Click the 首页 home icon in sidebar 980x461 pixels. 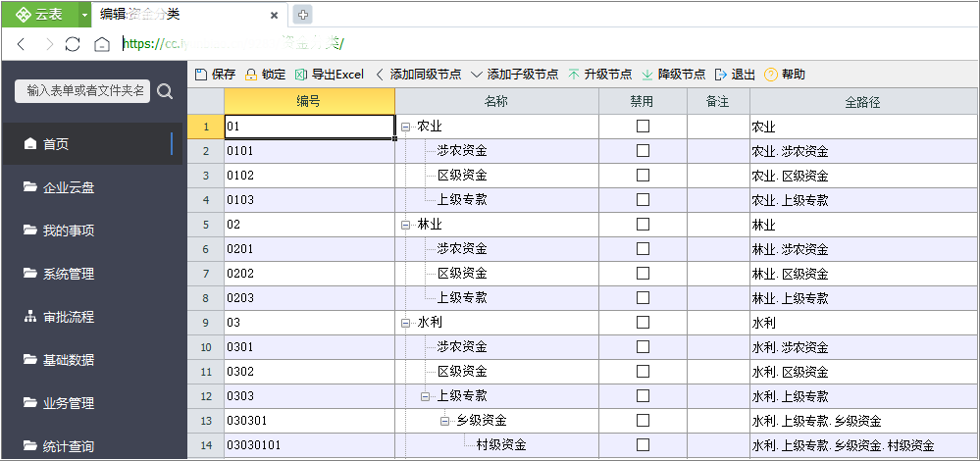(x=30, y=144)
